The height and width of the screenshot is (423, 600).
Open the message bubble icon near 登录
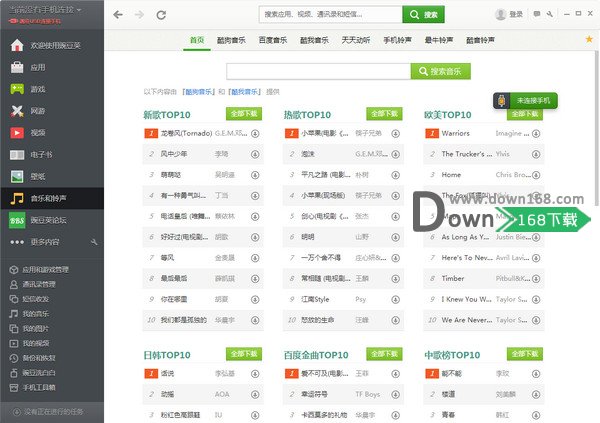click(537, 14)
